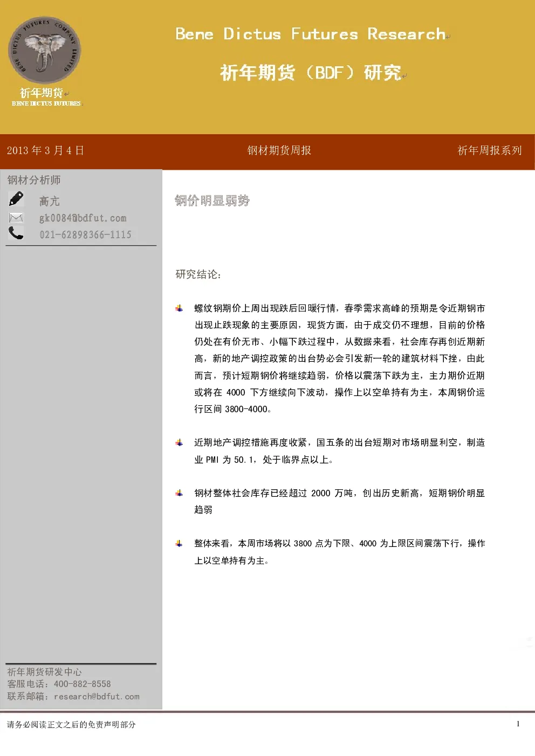535x756 pixels.
Task: Click bullet icon before 螺纹钢期价 paragraph
Action: click(179, 308)
